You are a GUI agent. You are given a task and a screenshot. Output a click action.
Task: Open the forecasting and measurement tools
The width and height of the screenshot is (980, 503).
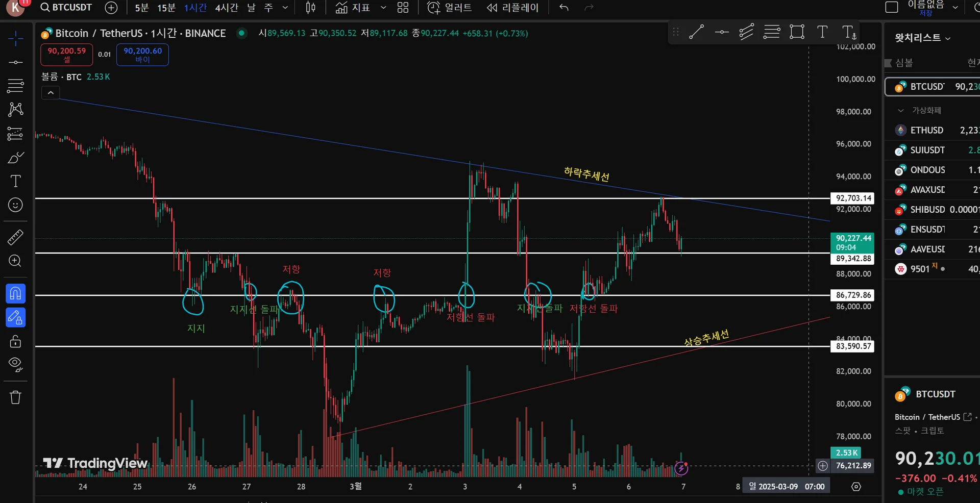point(15,134)
